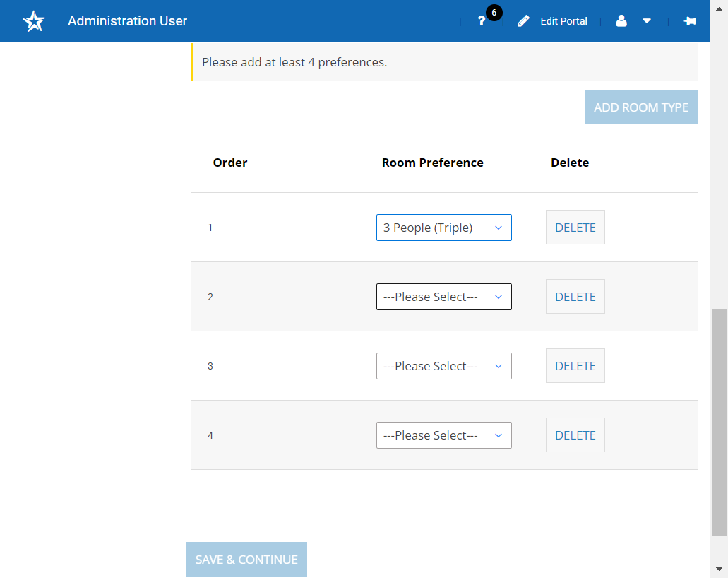
Task: Click the Room Preference column header
Action: click(x=433, y=163)
